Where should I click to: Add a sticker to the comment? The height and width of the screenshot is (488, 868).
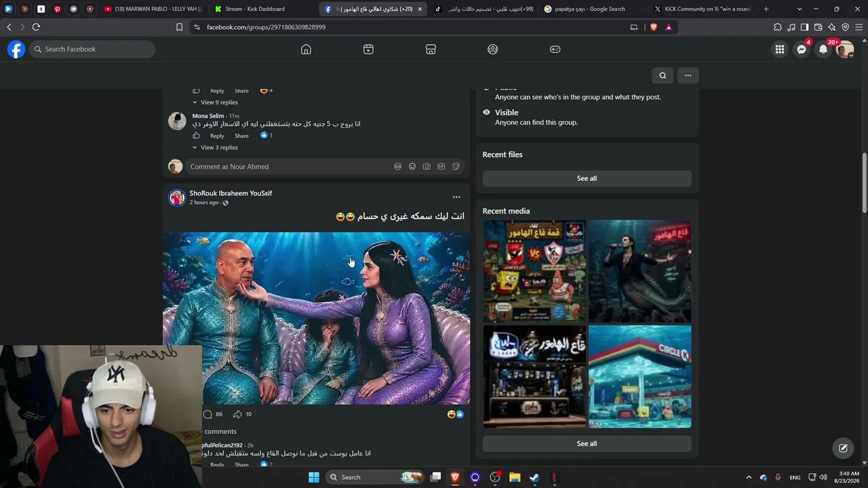456,167
